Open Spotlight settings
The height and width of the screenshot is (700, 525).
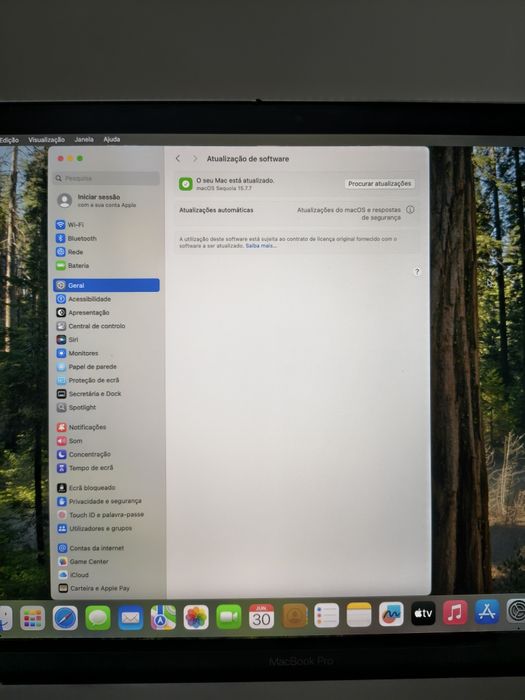(106, 407)
